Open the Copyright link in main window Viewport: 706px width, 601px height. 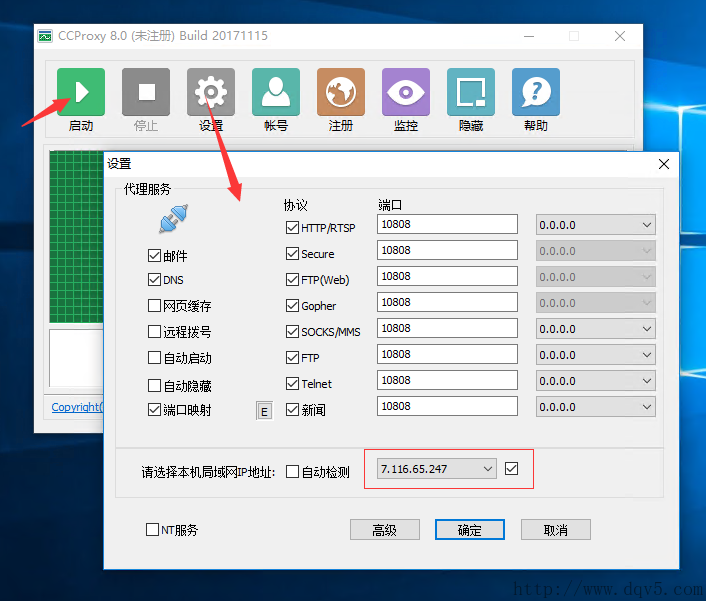click(x=77, y=407)
